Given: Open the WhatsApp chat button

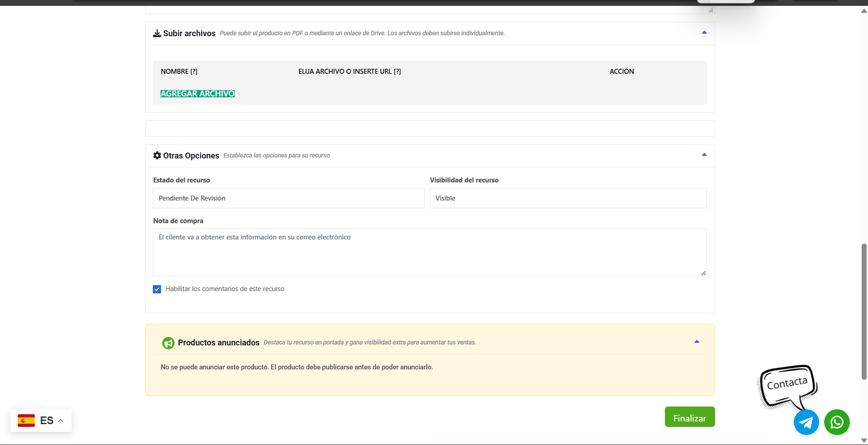Looking at the screenshot, I should 836,422.
